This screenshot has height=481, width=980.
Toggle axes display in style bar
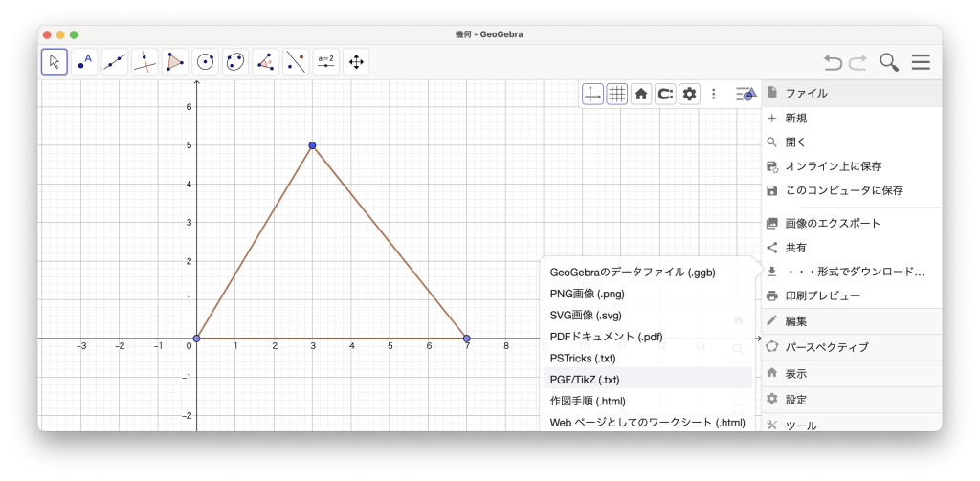point(593,94)
